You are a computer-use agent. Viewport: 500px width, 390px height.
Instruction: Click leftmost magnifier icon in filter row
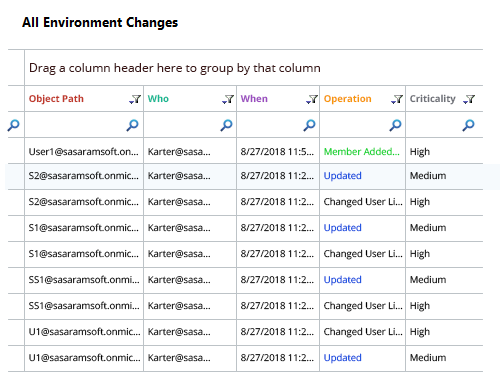pos(14,125)
